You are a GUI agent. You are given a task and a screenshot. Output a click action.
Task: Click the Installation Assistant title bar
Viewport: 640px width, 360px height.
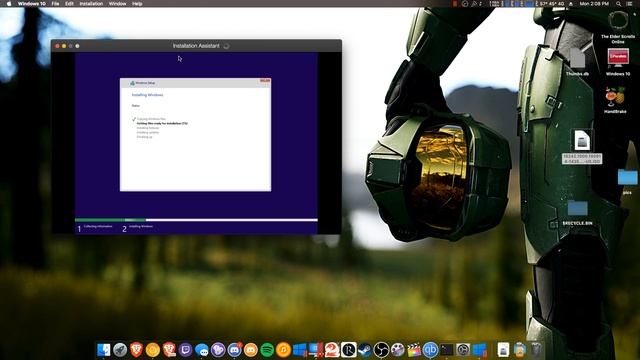click(x=196, y=46)
